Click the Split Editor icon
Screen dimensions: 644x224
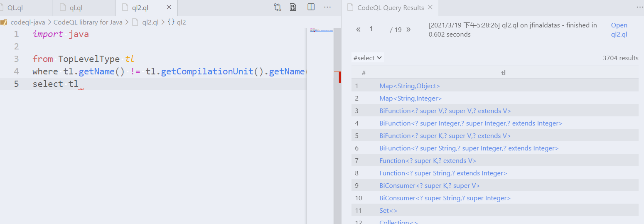[x=311, y=7]
